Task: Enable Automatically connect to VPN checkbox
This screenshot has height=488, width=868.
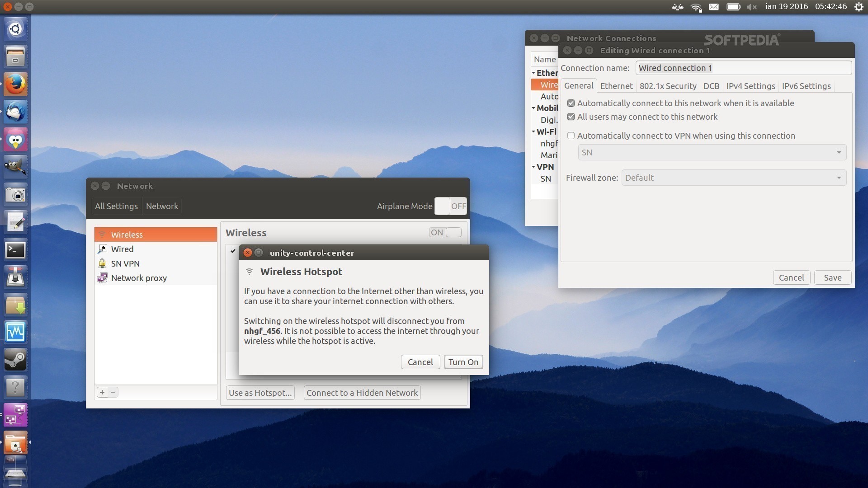Action: (x=570, y=135)
